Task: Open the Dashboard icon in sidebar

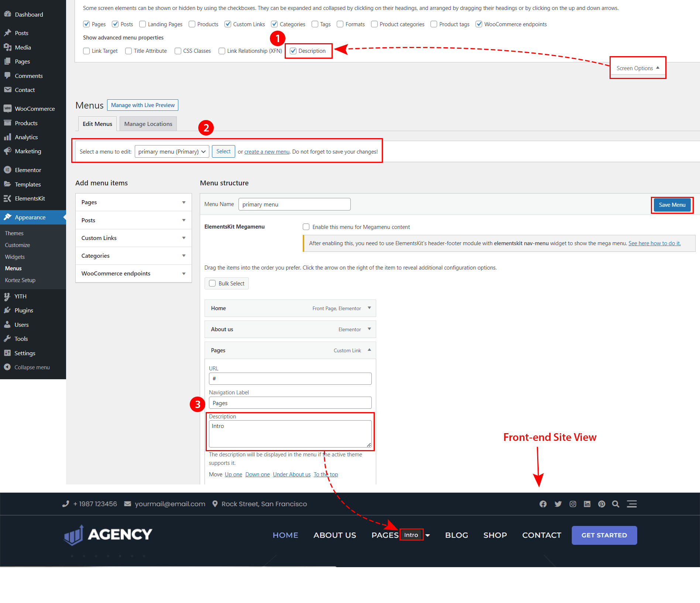Action: pos(7,14)
